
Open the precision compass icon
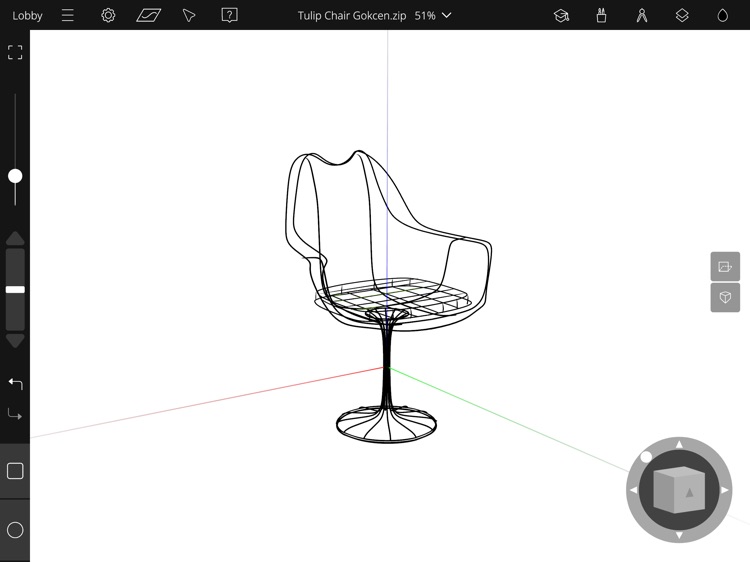pyautogui.click(x=642, y=16)
